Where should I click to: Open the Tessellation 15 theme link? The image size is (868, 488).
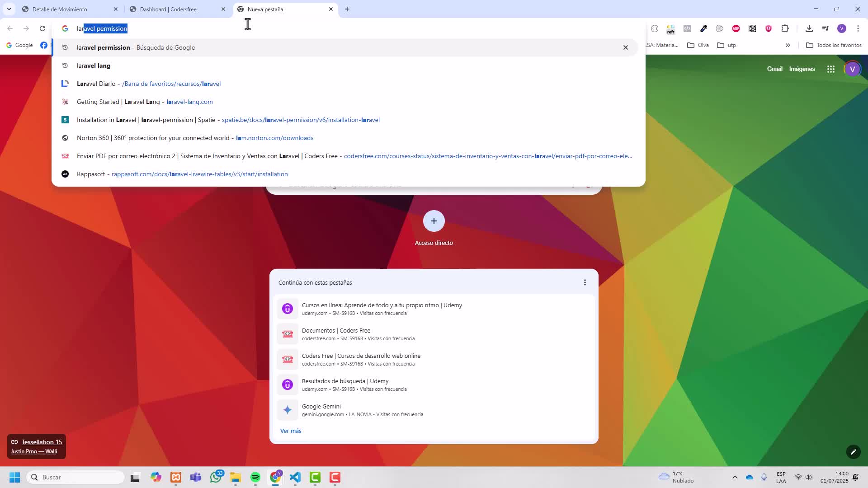tap(42, 442)
